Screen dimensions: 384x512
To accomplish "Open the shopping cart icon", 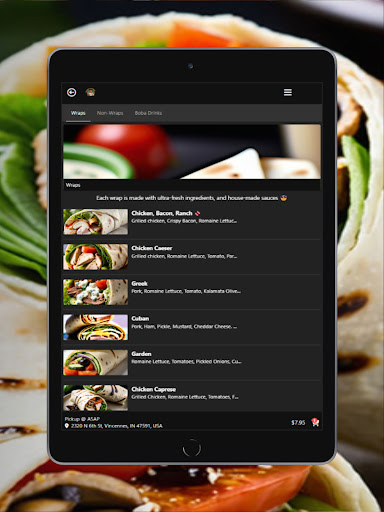I will 315,422.
